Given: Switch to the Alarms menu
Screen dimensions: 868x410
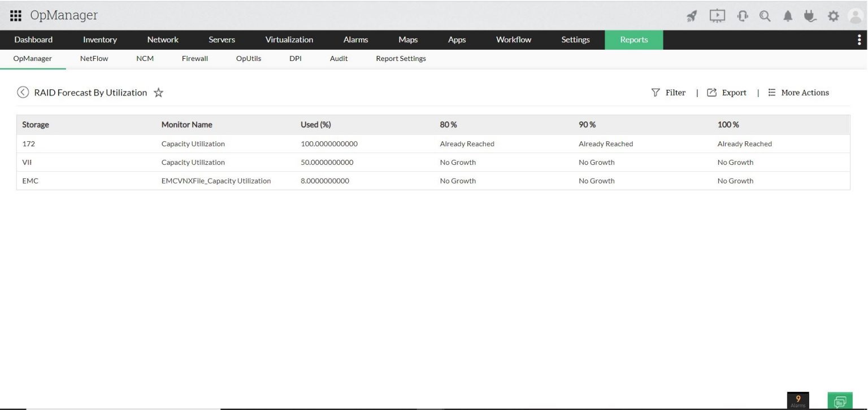Looking at the screenshot, I should pos(355,40).
